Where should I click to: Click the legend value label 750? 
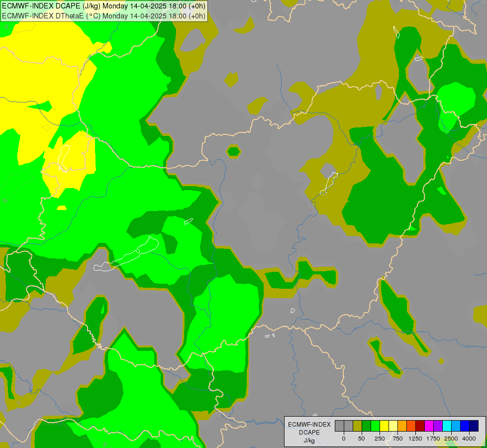click(397, 439)
